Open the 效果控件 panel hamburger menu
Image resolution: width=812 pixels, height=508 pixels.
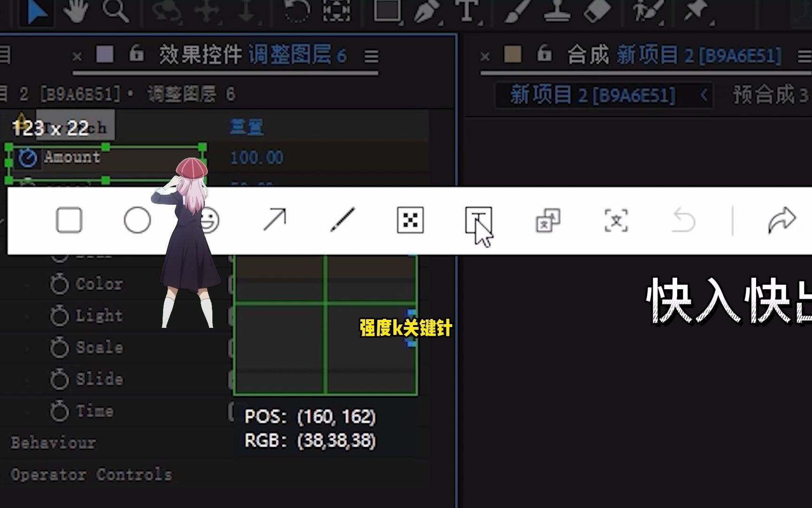371,56
